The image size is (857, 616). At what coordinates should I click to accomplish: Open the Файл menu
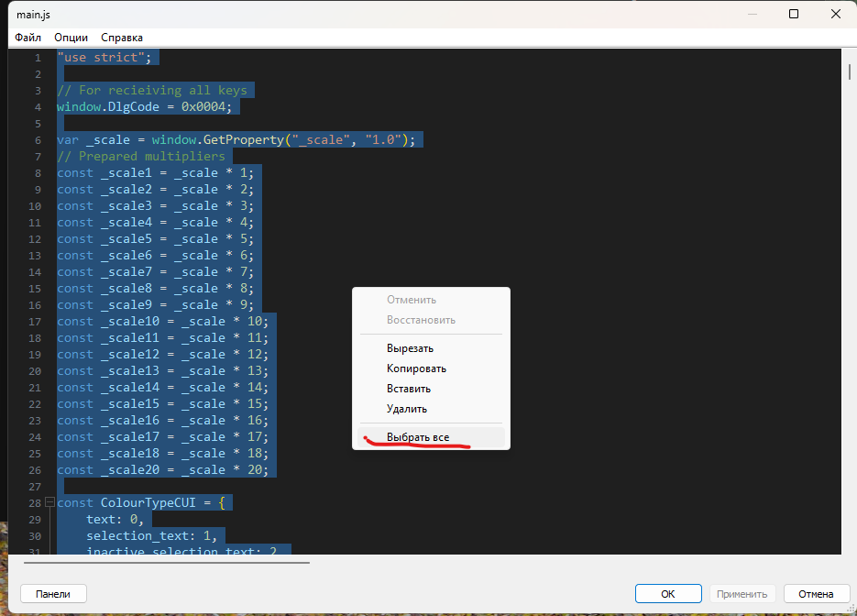[x=27, y=38]
